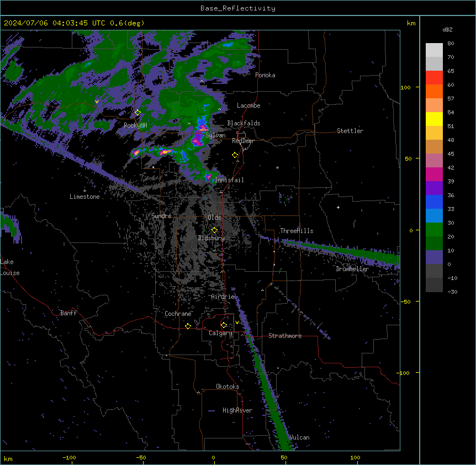Image resolution: width=476 pixels, height=465 pixels.
Task: Click the yellow diamond marker below Olds
Action: pos(215,230)
